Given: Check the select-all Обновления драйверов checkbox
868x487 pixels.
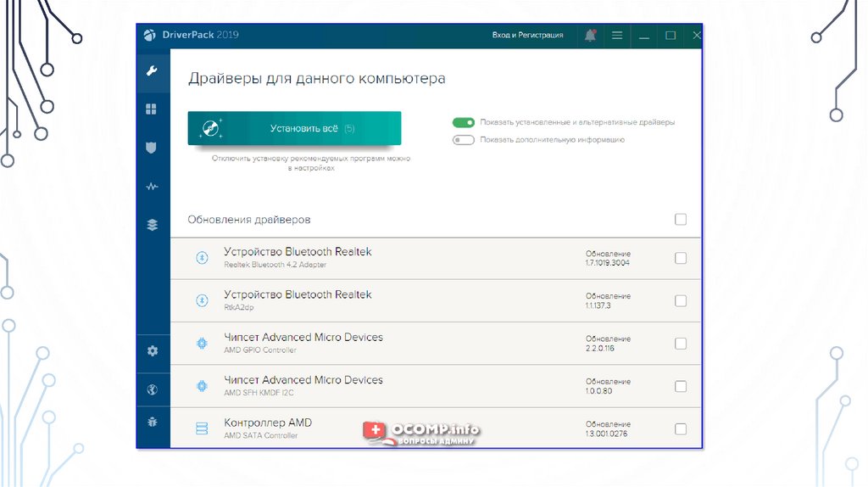Looking at the screenshot, I should 681,220.
